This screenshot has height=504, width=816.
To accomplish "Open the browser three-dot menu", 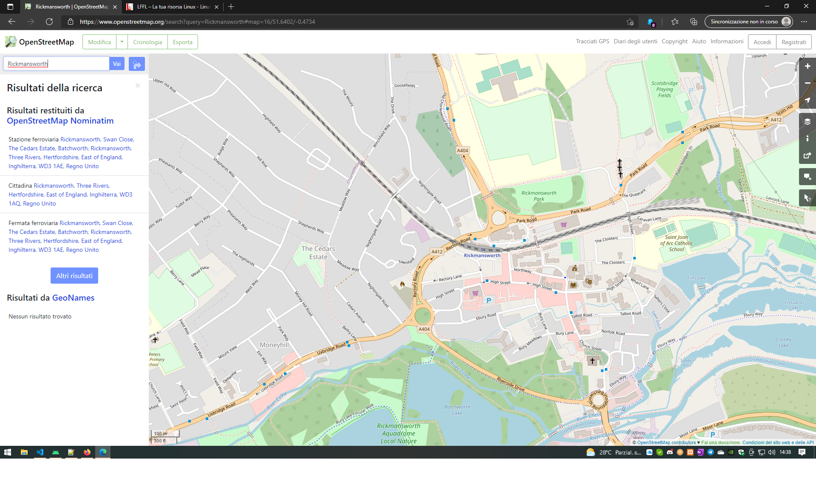I will point(805,22).
